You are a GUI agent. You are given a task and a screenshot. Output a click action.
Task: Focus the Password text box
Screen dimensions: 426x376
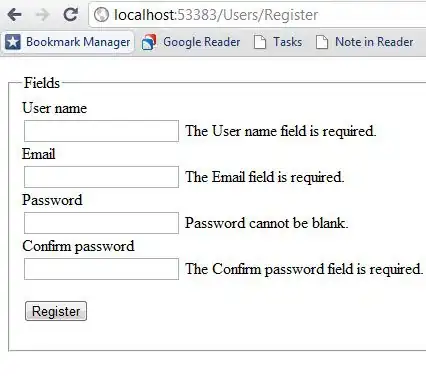click(101, 223)
